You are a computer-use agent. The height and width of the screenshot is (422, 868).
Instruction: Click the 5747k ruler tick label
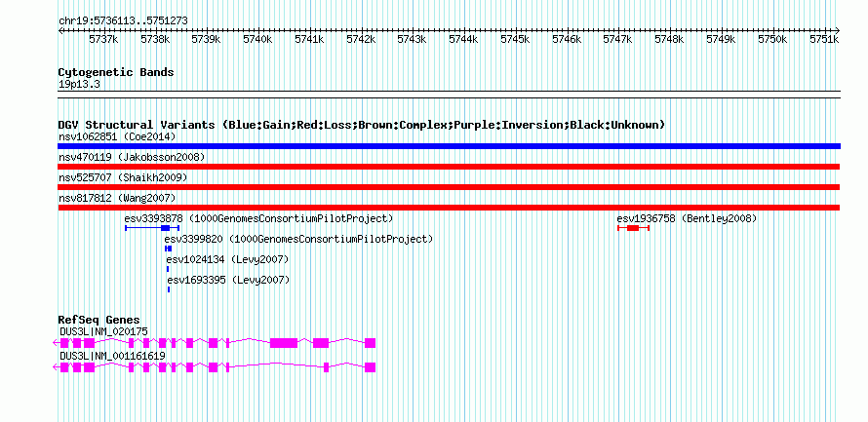[x=617, y=39]
